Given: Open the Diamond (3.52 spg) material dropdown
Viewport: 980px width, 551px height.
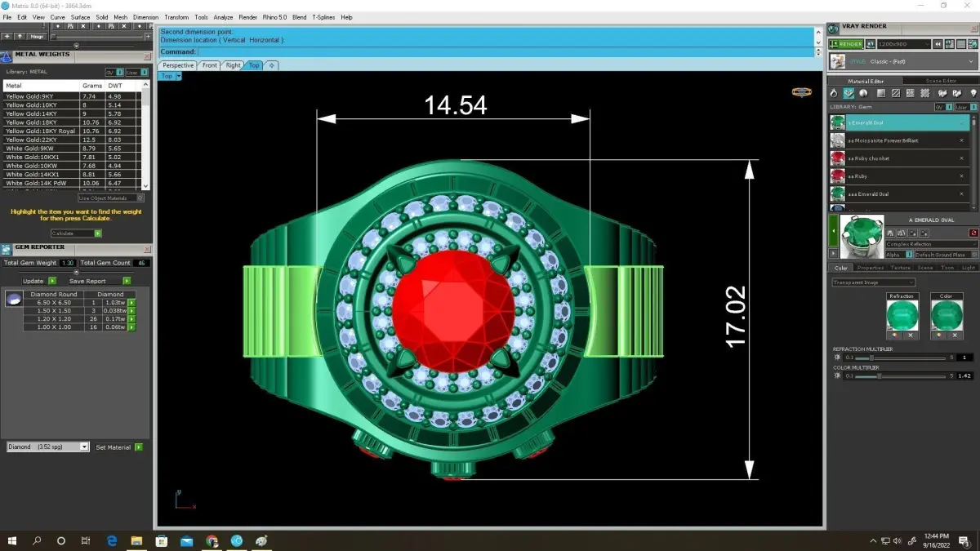Looking at the screenshot, I should pos(48,447).
